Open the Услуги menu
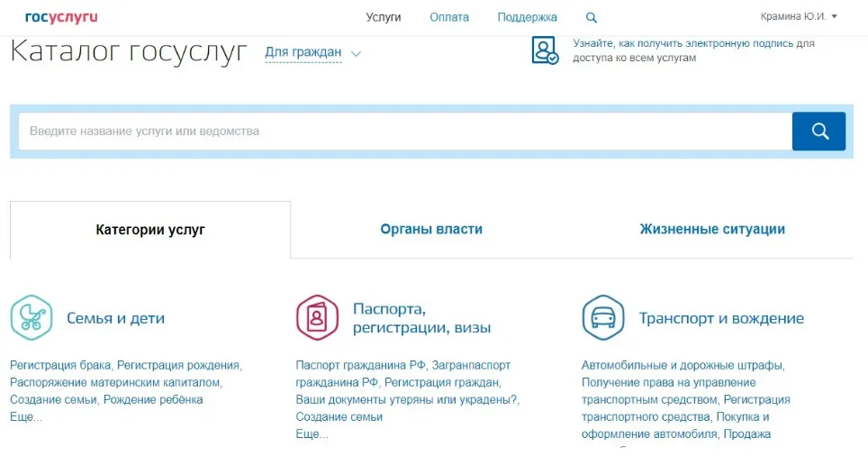The width and height of the screenshot is (868, 456). (x=383, y=17)
